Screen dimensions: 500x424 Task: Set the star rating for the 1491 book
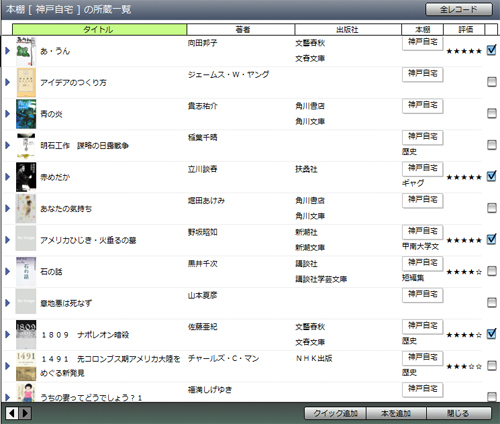tap(464, 366)
